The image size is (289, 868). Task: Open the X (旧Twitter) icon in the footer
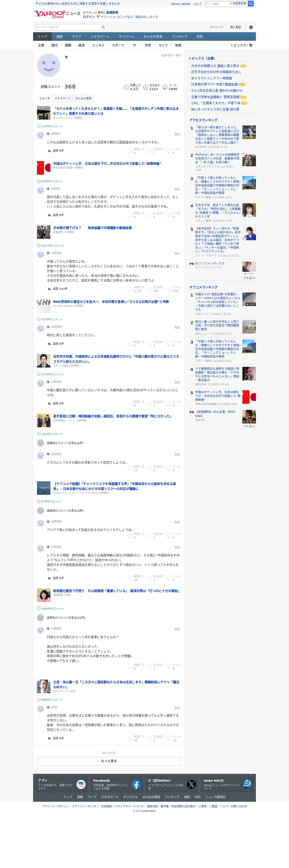coord(192,784)
